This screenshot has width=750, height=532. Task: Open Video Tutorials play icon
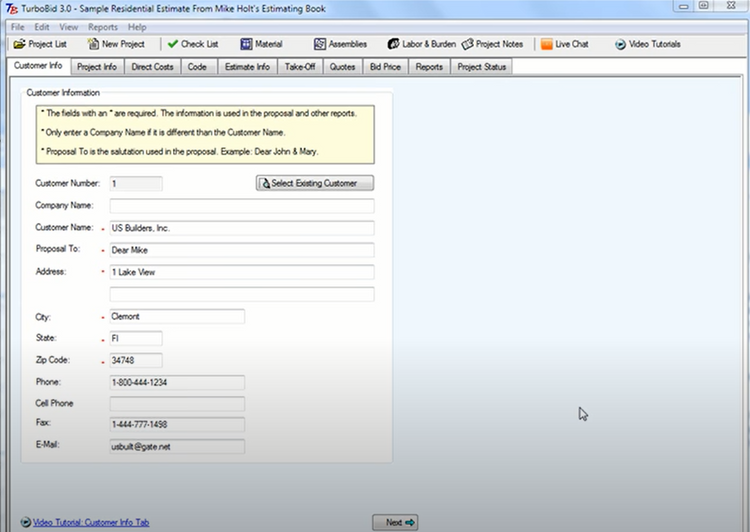620,44
